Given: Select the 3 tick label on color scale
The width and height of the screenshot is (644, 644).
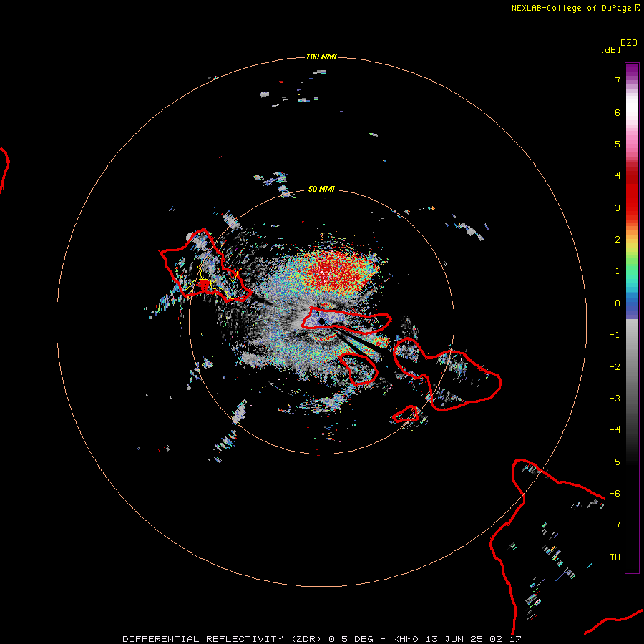Looking at the screenshot, I should 618,208.
